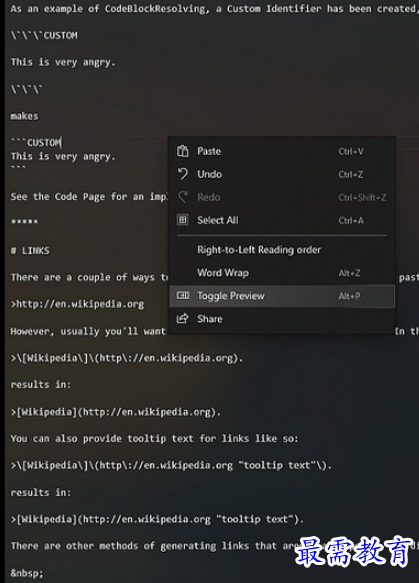Click the http://en.wikipedia.org quoted URL line

(77, 304)
